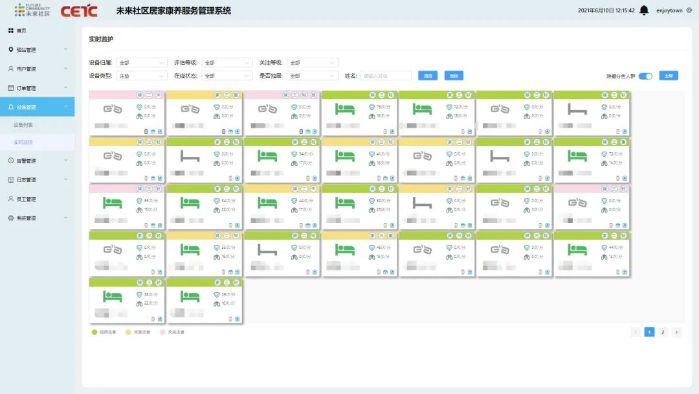The height and width of the screenshot is (394, 699).
Task: Click the 姓名 name search input field
Action: coord(386,76)
